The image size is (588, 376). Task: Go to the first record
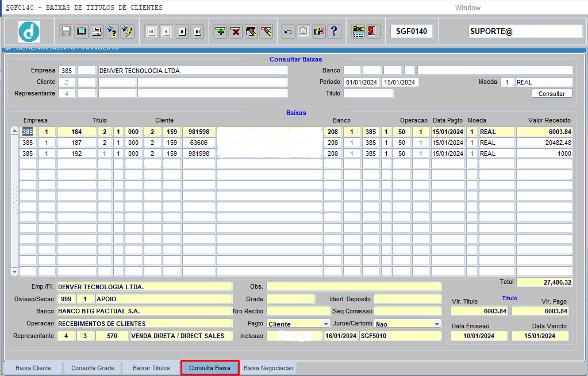(x=151, y=32)
